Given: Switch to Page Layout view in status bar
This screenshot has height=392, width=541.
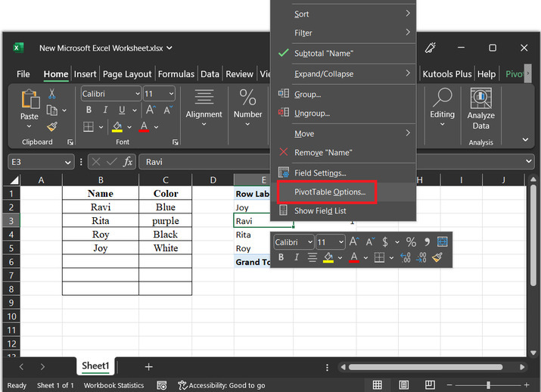Looking at the screenshot, I should [403, 385].
